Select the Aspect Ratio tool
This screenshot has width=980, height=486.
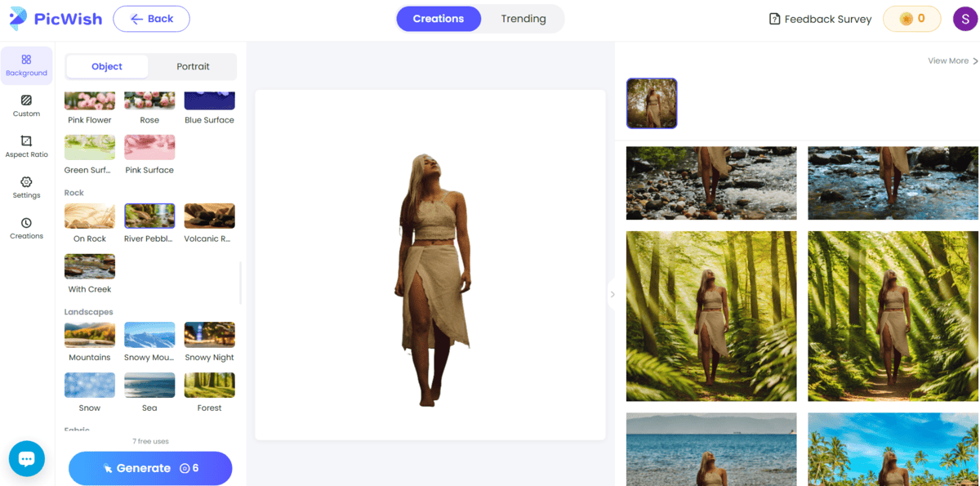(x=26, y=147)
